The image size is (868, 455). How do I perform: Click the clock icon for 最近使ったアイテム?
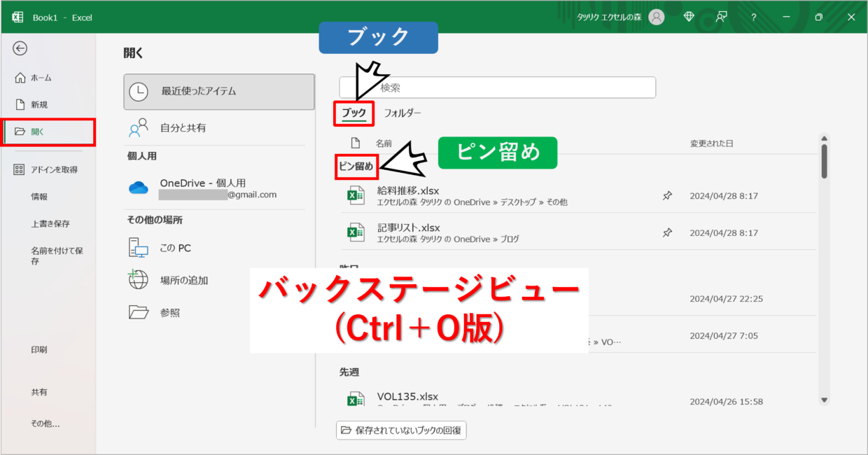[139, 91]
